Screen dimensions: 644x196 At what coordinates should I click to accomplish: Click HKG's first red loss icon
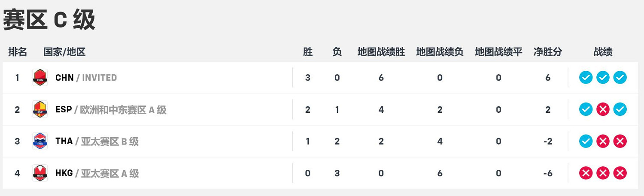[586, 173]
